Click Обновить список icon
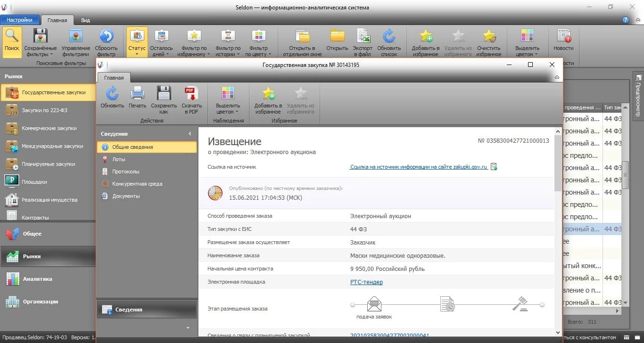The image size is (644, 343). tap(389, 42)
